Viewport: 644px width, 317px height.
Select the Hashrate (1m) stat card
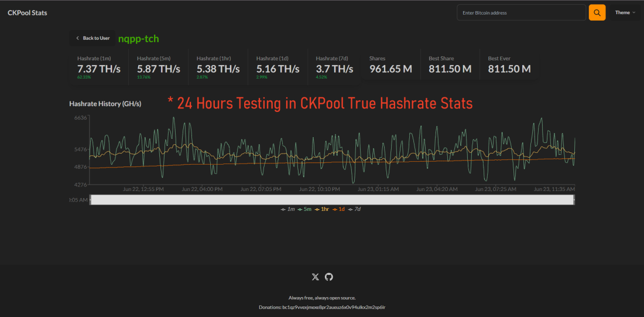click(100, 67)
